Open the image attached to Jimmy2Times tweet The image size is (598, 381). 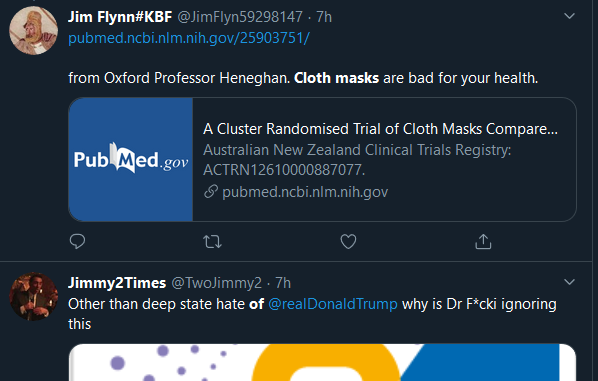(x=322, y=362)
